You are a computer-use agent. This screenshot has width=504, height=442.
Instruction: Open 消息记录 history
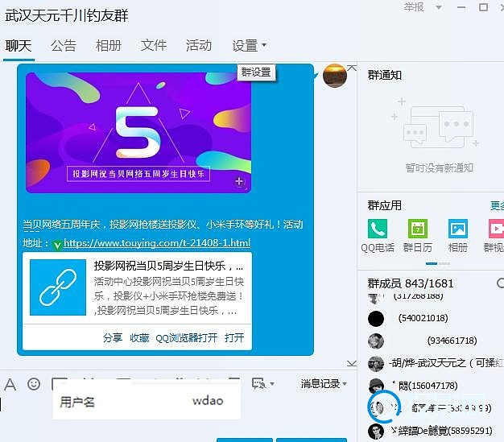coord(320,383)
